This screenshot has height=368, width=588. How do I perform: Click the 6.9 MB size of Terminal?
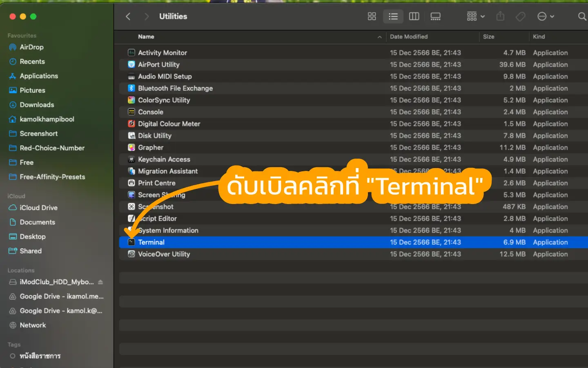(x=514, y=242)
